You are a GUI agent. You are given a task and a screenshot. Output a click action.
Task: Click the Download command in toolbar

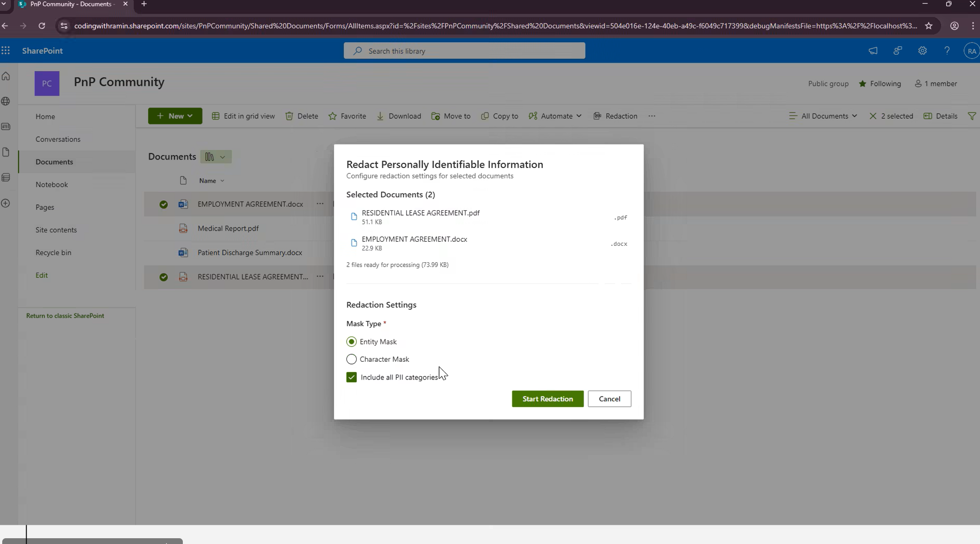click(399, 116)
